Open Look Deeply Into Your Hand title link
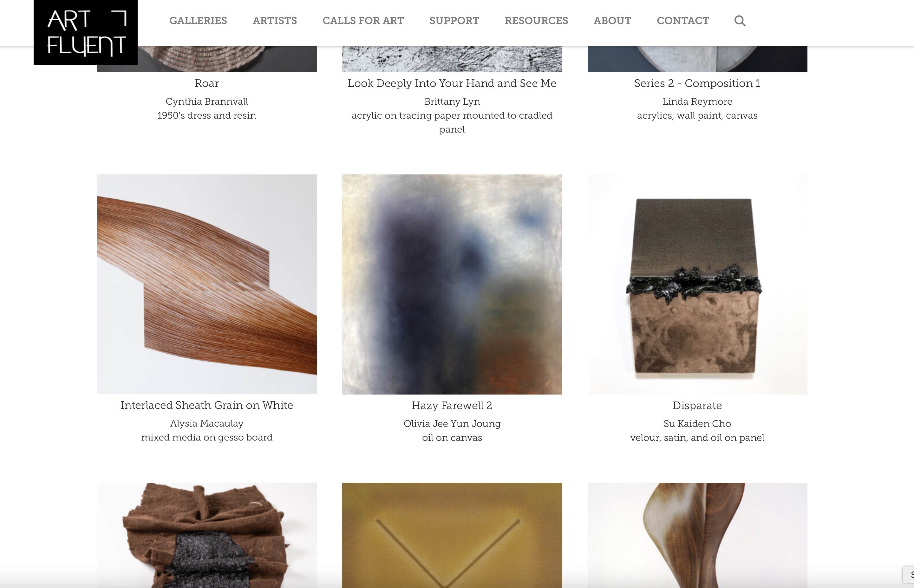 (x=452, y=83)
